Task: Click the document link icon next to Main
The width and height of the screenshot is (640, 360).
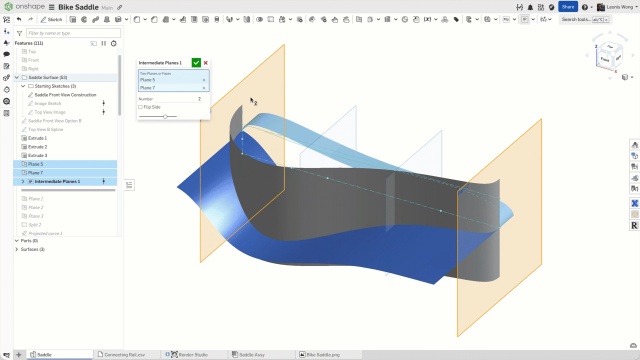Action: coord(119,7)
